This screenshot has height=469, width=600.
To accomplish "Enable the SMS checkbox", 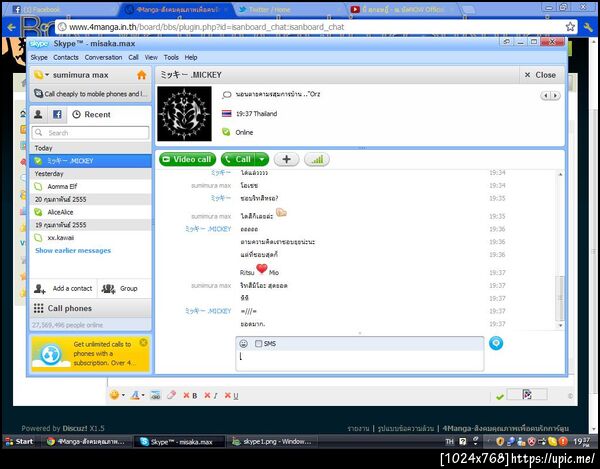I will (x=259, y=344).
